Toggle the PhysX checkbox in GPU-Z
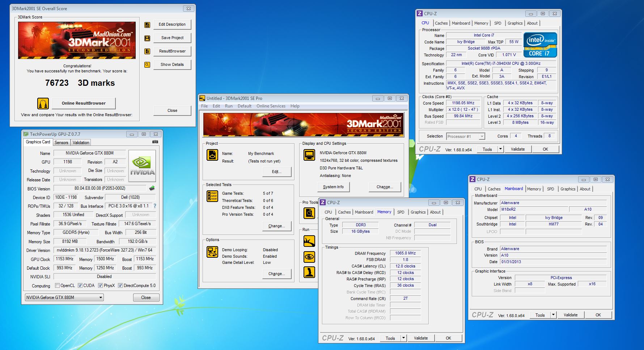Viewport: 644px width, 350px height. point(100,286)
